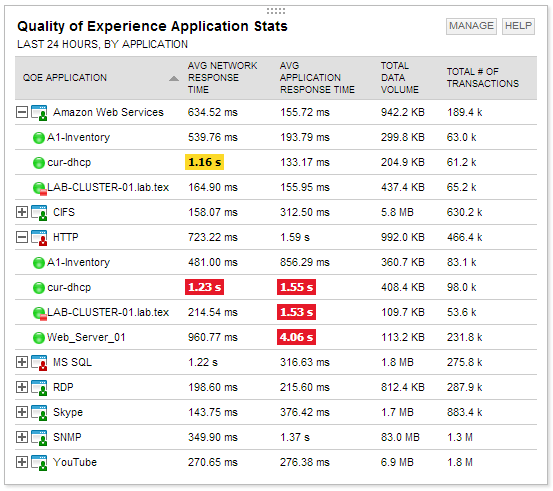Click the HTTP application icon with red status
The width and height of the screenshot is (553, 491).
click(x=39, y=237)
